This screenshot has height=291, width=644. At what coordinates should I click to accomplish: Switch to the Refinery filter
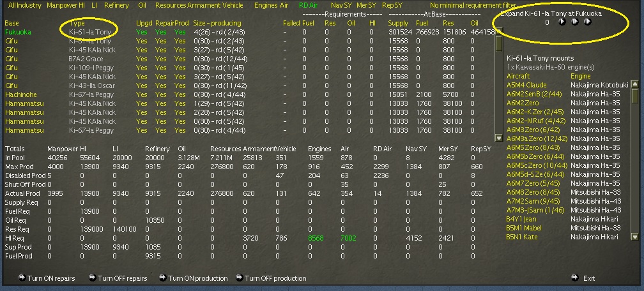point(116,5)
